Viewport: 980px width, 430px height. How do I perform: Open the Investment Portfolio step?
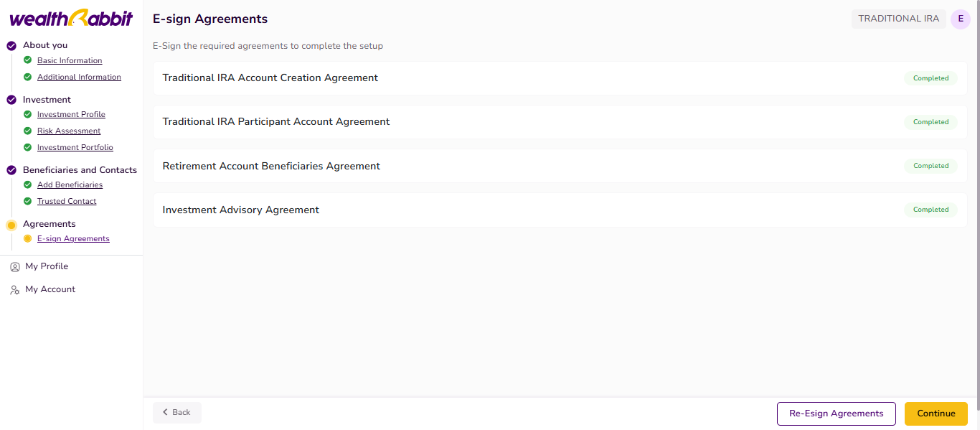(x=75, y=148)
